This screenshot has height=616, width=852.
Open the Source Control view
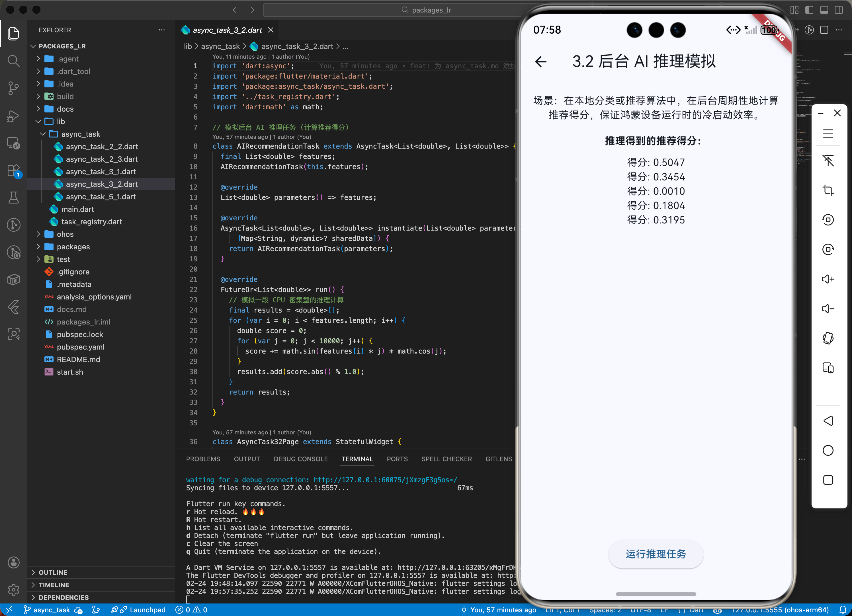click(13, 88)
